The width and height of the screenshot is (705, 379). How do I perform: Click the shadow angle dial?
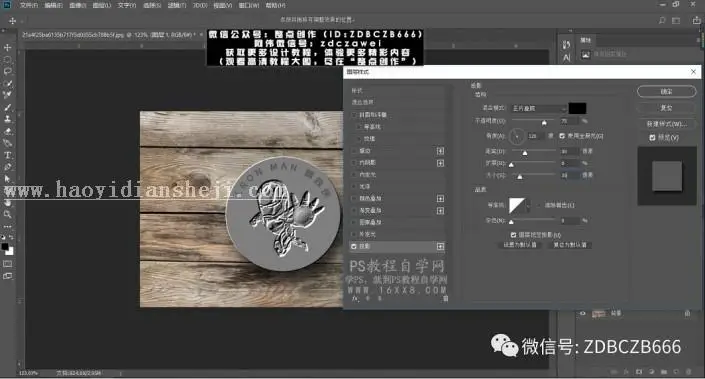point(517,136)
